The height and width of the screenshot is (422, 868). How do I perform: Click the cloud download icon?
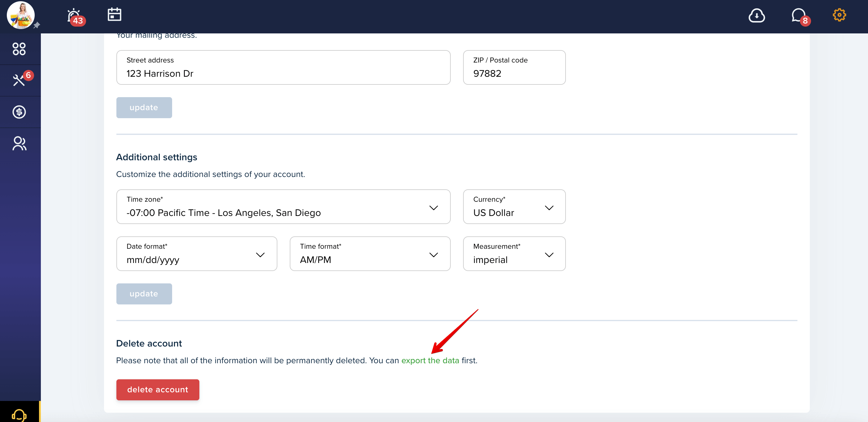(757, 15)
